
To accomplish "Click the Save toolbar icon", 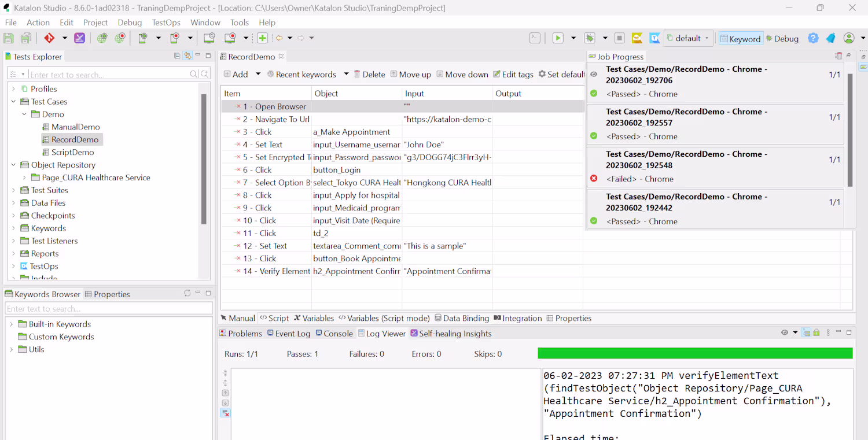I will (9, 38).
